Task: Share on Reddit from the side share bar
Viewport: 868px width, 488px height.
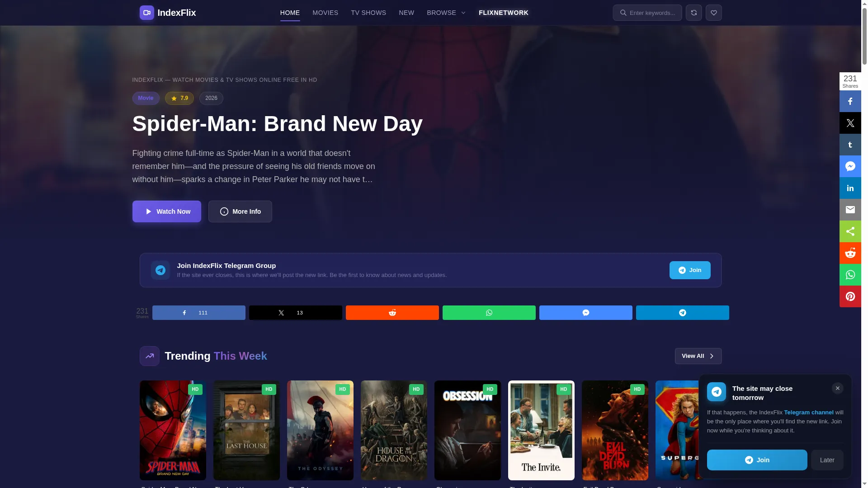Action: click(850, 253)
